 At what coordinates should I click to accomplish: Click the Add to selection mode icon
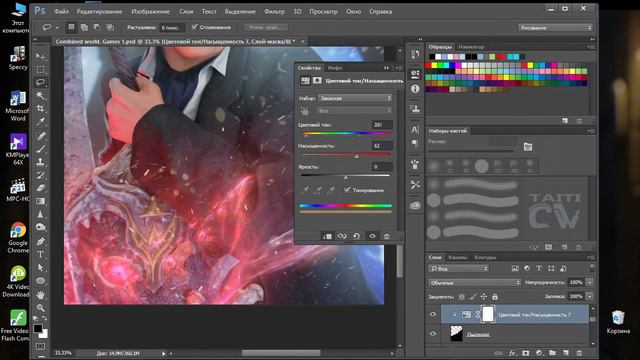point(84,27)
